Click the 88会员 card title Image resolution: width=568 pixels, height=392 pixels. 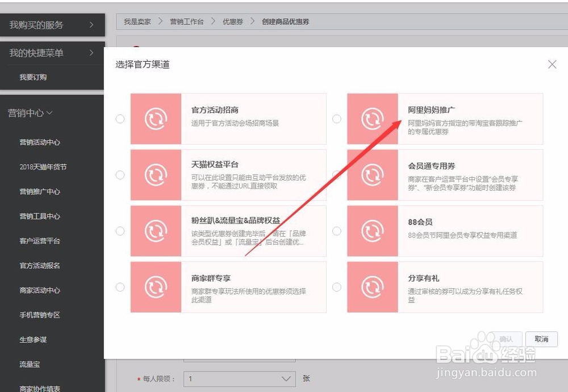(420, 222)
